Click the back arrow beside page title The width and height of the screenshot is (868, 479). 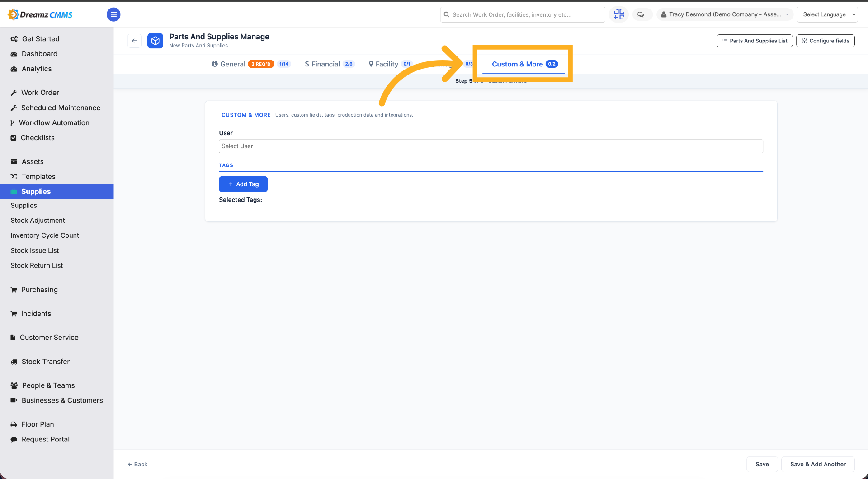click(x=134, y=41)
